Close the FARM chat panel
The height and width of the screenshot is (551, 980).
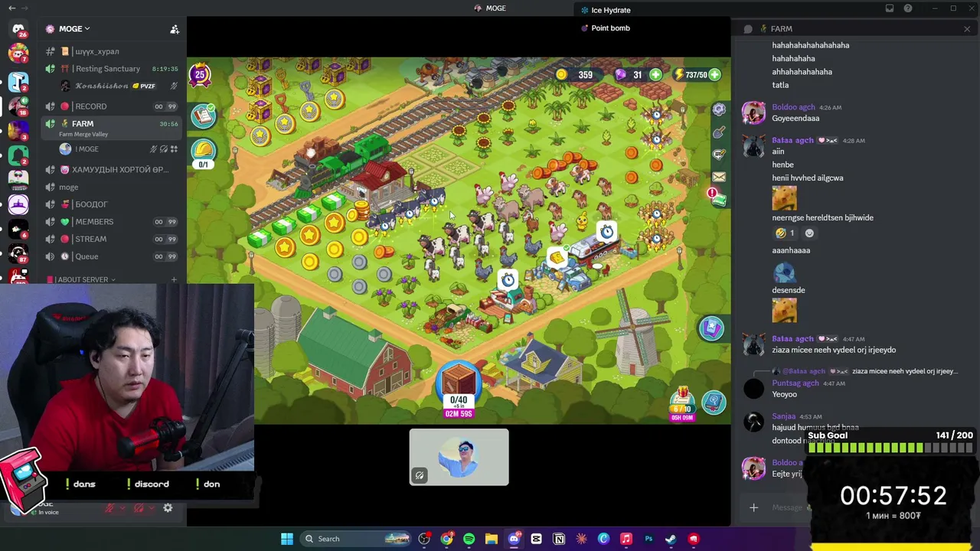click(x=967, y=29)
